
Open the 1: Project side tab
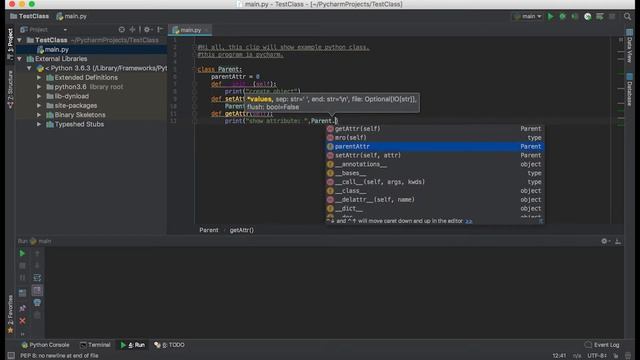pyautogui.click(x=10, y=44)
